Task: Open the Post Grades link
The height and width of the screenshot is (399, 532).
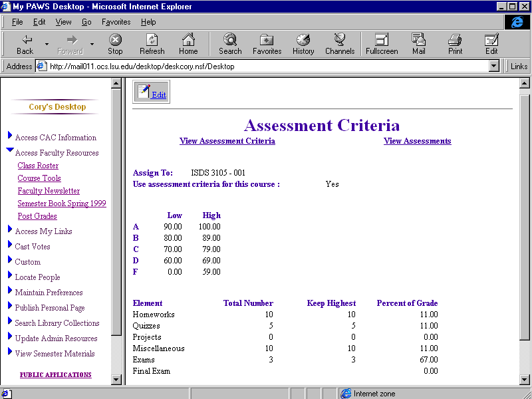Action: tap(37, 215)
